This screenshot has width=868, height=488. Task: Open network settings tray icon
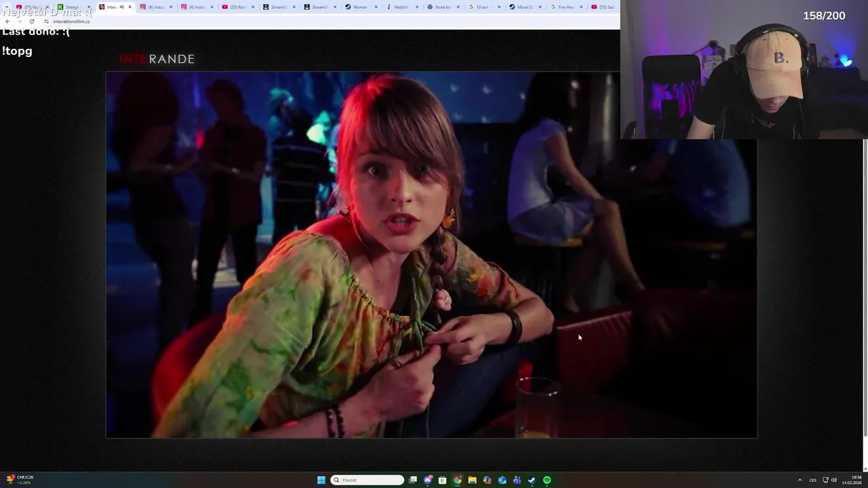click(x=825, y=480)
